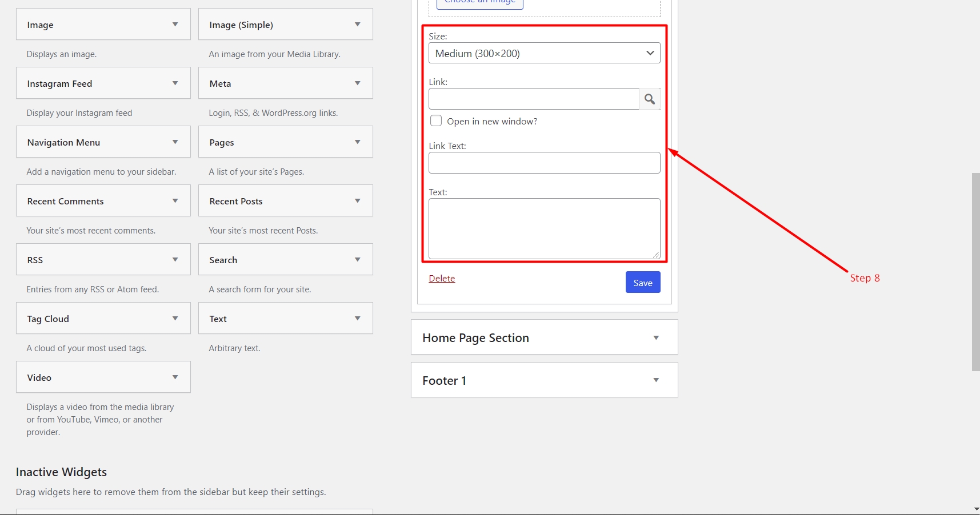Viewport: 980px width, 515px height.
Task: Click into the Text textarea
Action: click(x=545, y=228)
